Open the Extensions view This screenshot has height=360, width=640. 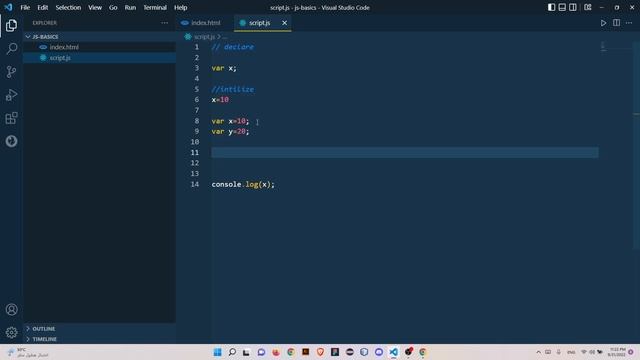point(11,118)
